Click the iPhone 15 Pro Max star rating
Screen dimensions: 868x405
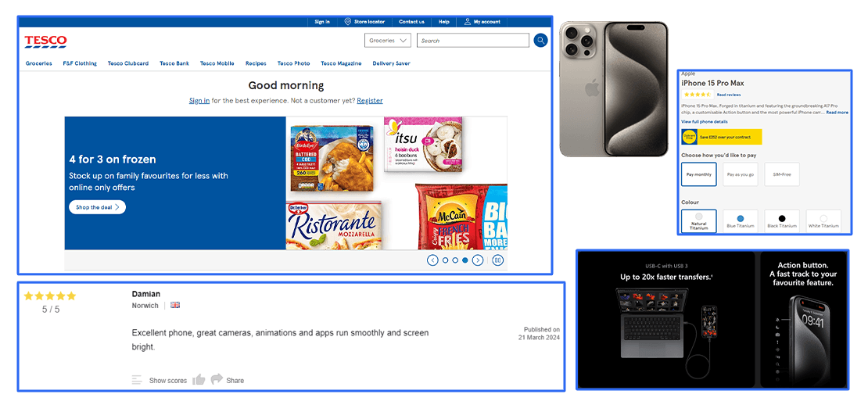tap(697, 95)
